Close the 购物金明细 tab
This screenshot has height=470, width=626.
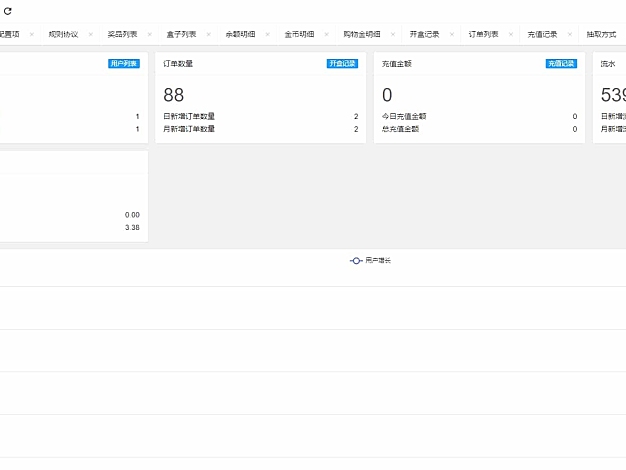(392, 34)
